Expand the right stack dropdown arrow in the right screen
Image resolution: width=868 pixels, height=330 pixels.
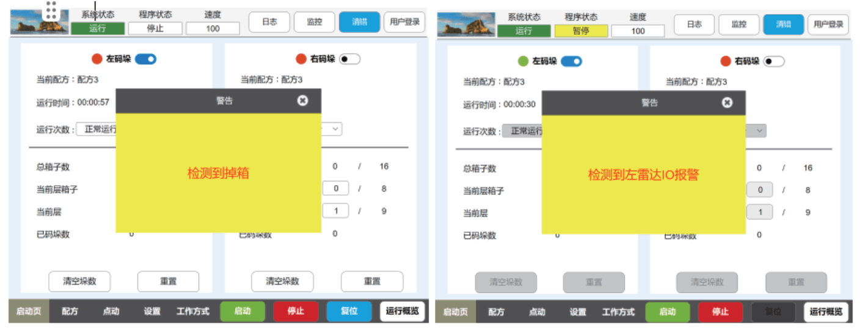pos(759,131)
